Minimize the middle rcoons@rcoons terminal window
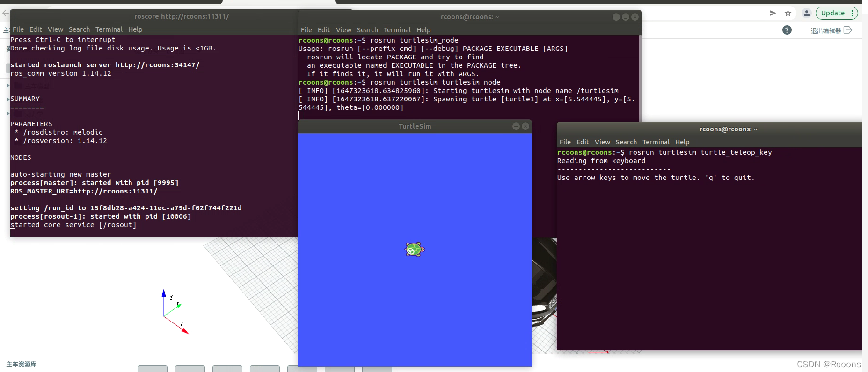 coord(616,17)
